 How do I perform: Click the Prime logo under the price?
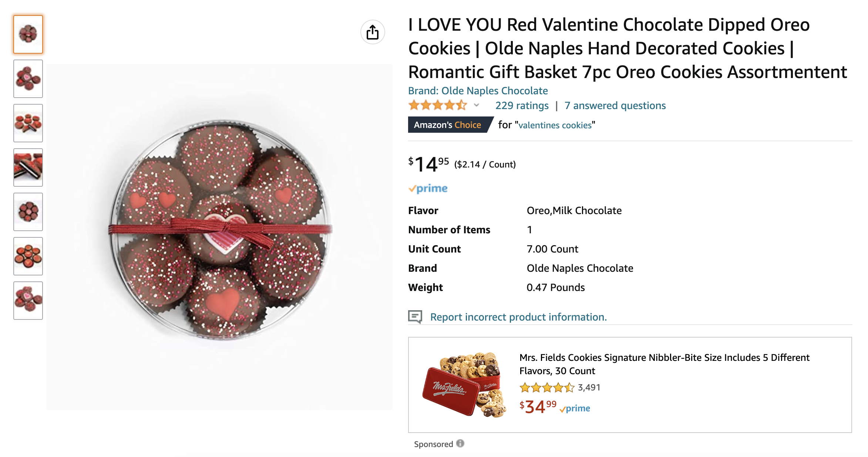(x=428, y=189)
